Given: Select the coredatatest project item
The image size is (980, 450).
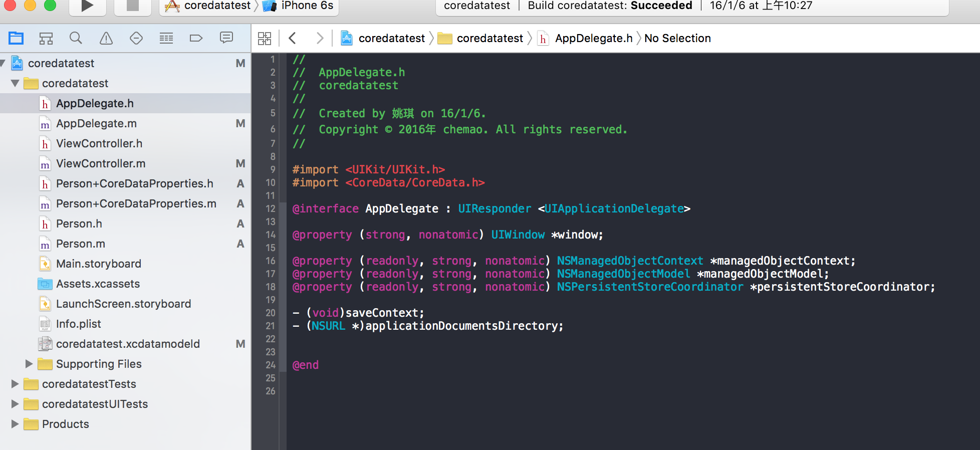Looking at the screenshot, I should pos(125,63).
